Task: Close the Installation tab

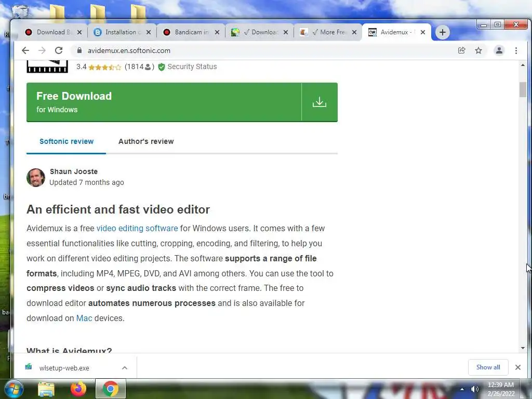Action: pos(148,32)
